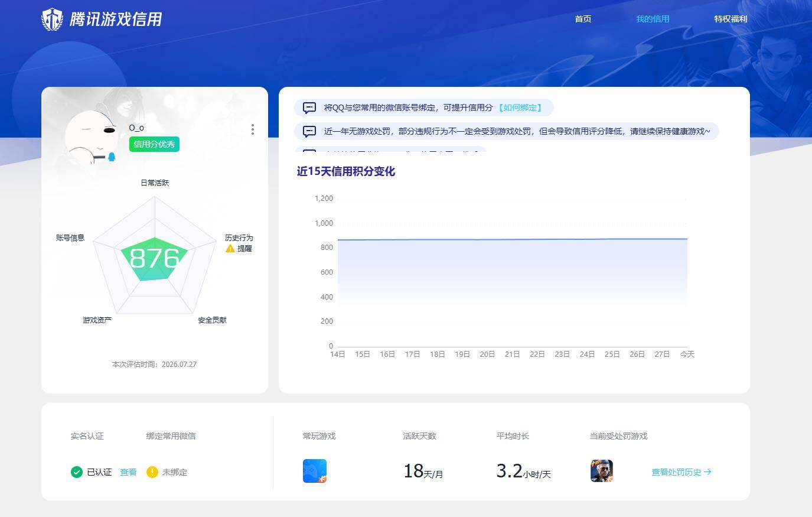Click the 实名认证 heading
Viewport: 812px width, 517px height.
coord(87,436)
